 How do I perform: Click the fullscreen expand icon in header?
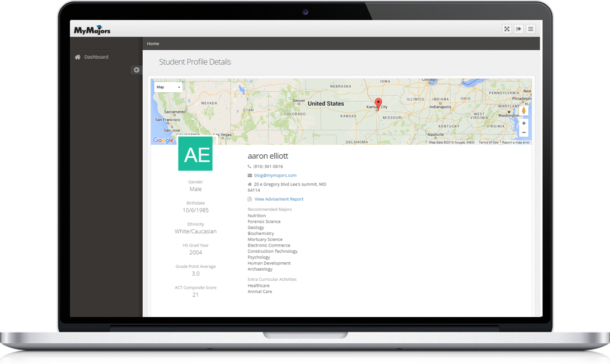coord(506,29)
